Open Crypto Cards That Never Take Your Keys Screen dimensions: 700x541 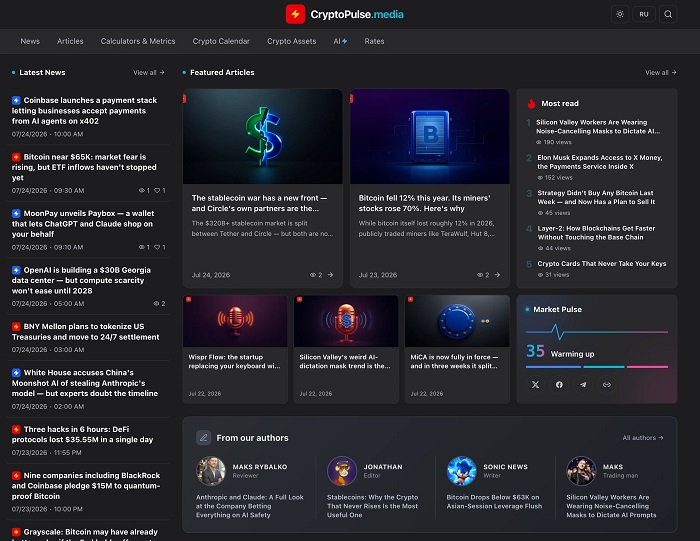[x=601, y=264]
